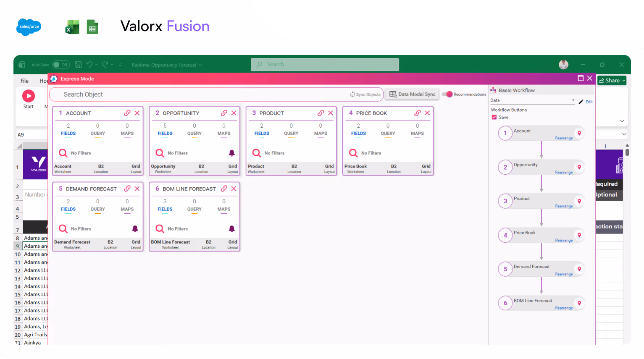644x359 pixels.
Task: Click Rearrange on the Price Book step
Action: click(564, 240)
